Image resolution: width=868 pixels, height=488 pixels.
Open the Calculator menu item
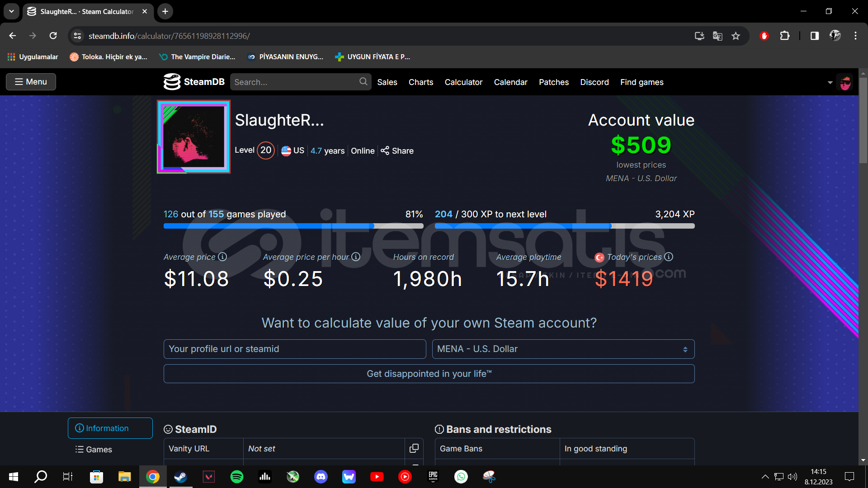point(463,82)
